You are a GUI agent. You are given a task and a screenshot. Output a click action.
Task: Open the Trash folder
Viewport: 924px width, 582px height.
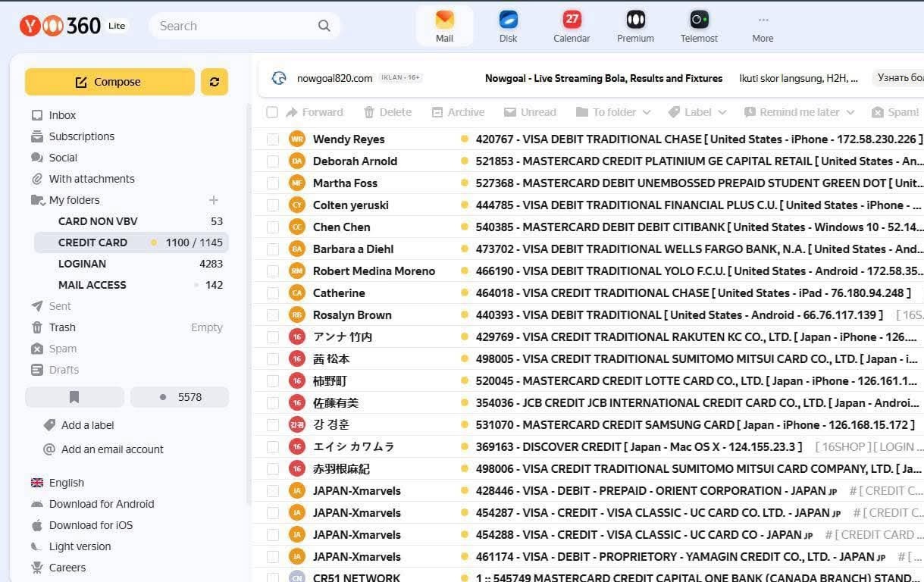[x=62, y=327]
